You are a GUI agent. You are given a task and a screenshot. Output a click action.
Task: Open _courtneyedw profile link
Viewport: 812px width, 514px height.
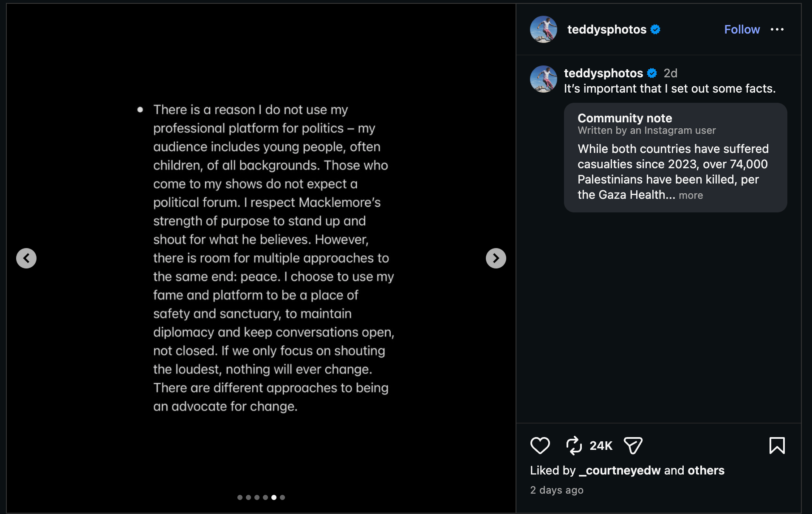(x=620, y=470)
